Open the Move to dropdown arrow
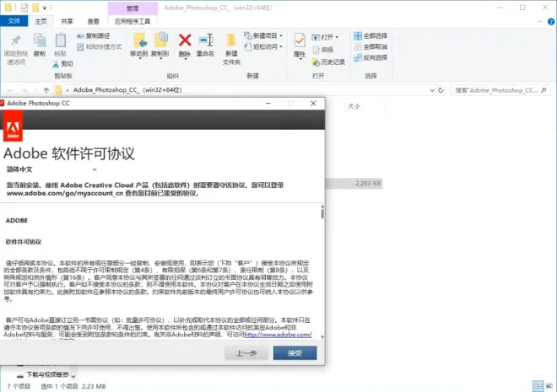This screenshot has height=392, width=557. click(x=139, y=58)
